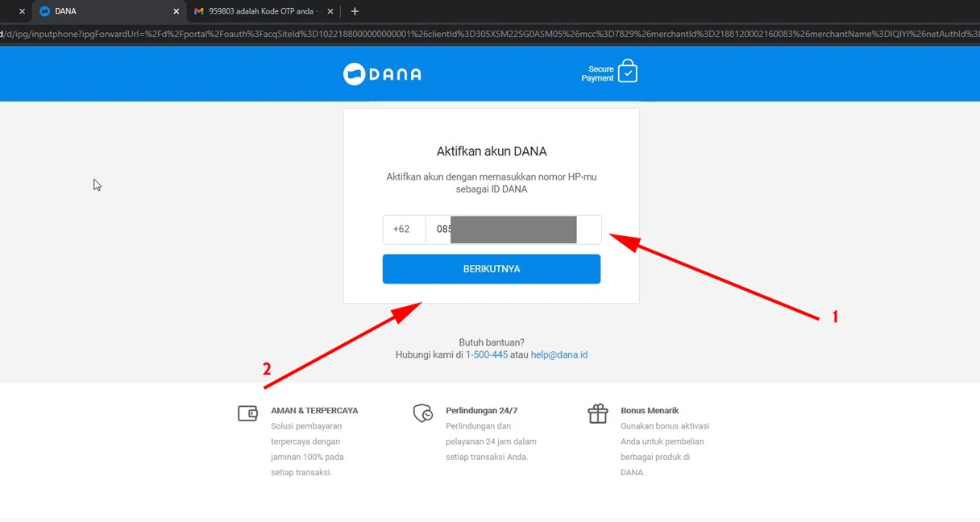The image size is (980, 522).
Task: Click the 'Solusi pembayaran terpercaya' description
Action: pyautogui.click(x=308, y=449)
